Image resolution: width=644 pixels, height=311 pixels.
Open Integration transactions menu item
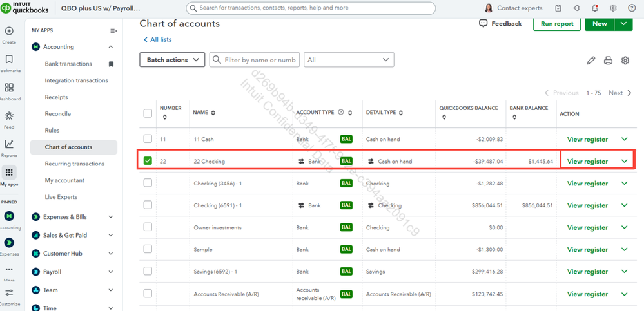pyautogui.click(x=77, y=80)
